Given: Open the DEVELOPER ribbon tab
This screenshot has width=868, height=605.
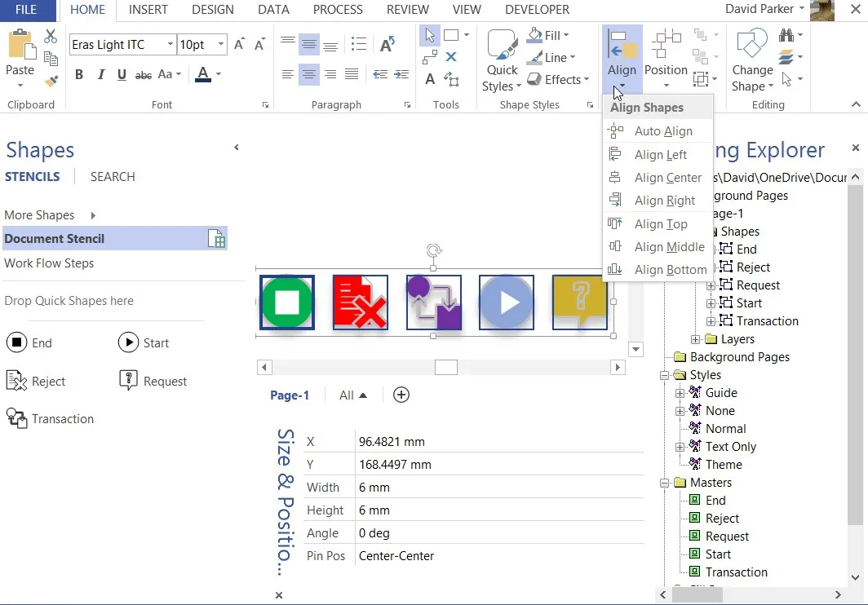Looking at the screenshot, I should click(537, 10).
